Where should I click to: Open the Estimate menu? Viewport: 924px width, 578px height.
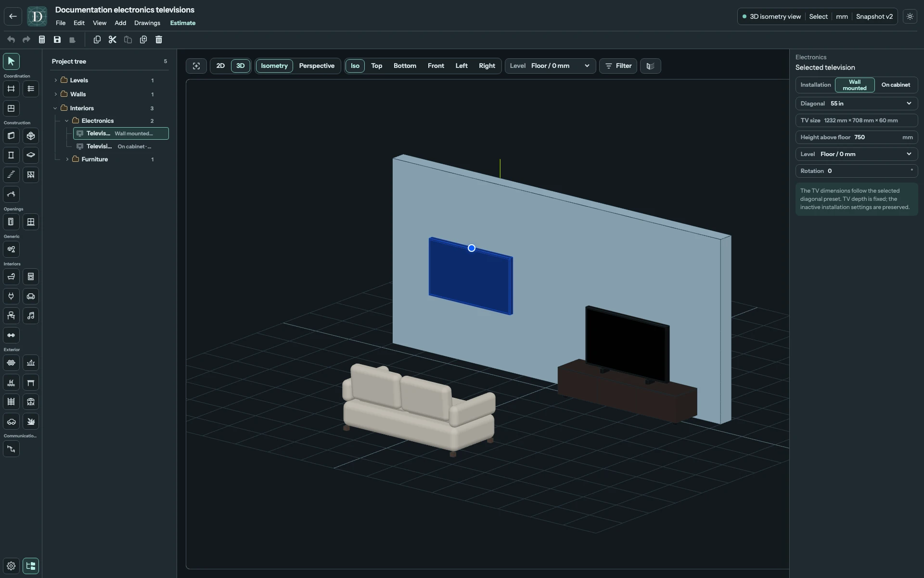183,23
